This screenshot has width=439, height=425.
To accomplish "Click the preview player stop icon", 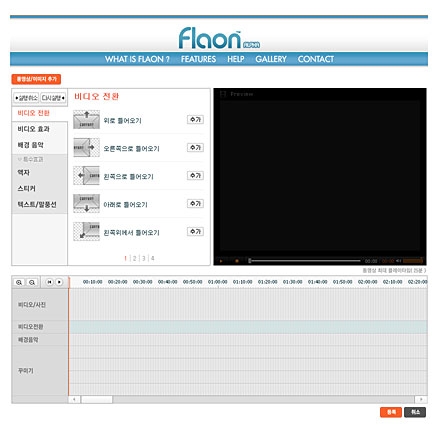I will point(237,261).
